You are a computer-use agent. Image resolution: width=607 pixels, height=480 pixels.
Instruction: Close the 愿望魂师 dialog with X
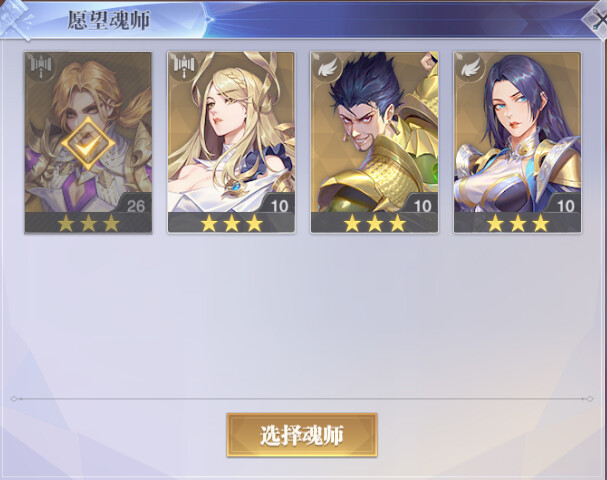coord(598,19)
